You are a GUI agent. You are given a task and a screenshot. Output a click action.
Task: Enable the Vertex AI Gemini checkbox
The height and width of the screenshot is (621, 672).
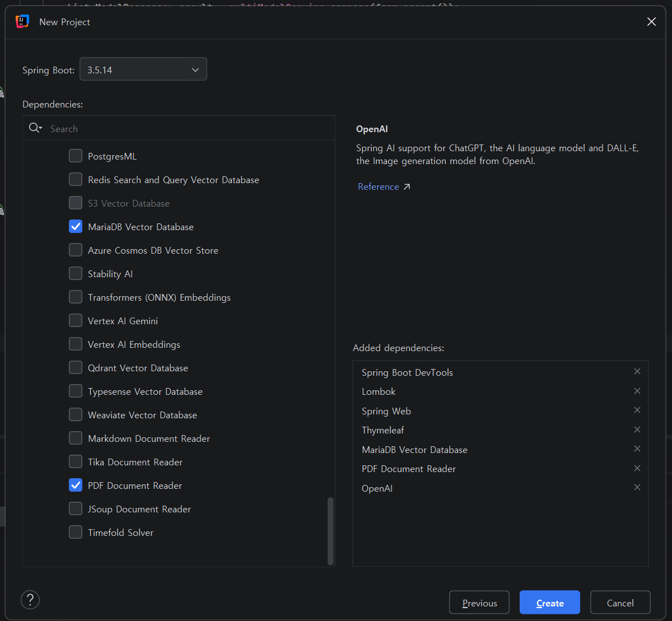click(76, 321)
